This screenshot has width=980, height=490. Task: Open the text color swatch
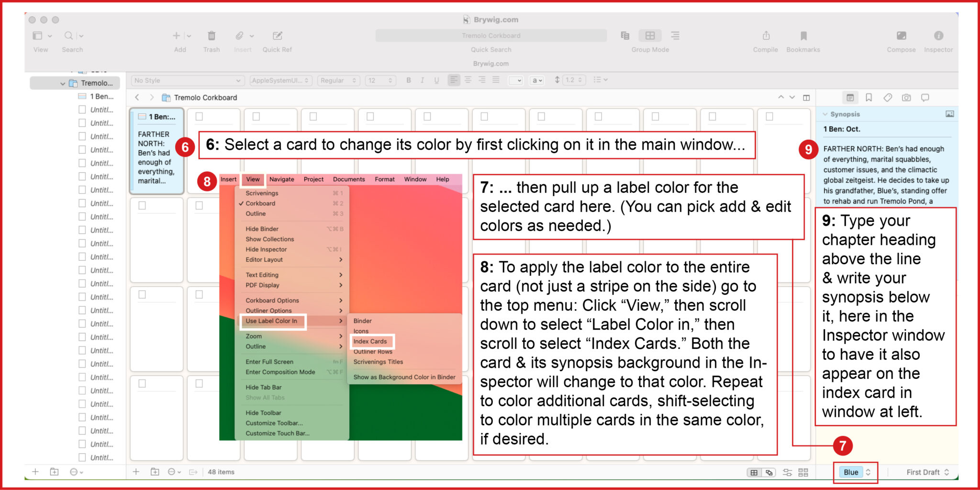pyautogui.click(x=515, y=80)
